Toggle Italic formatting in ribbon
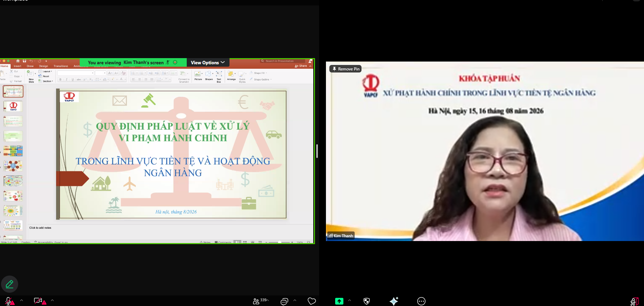 click(66, 79)
